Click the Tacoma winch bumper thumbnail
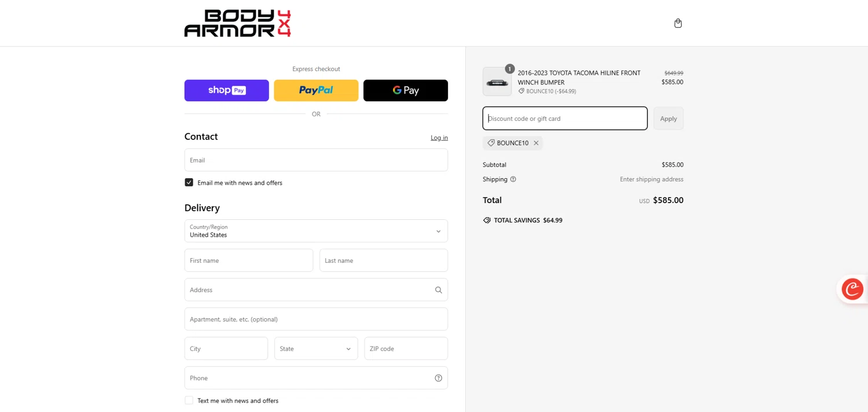This screenshot has height=412, width=868. point(497,82)
